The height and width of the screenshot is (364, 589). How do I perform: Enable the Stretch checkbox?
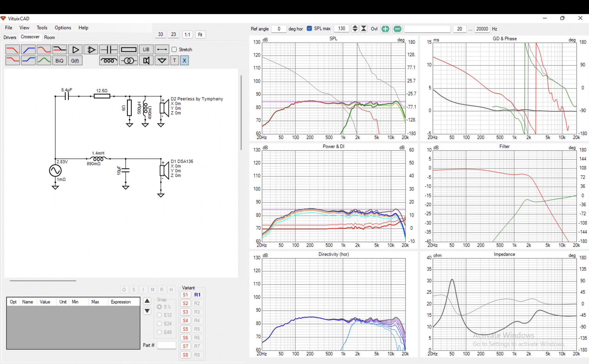pyautogui.click(x=174, y=49)
